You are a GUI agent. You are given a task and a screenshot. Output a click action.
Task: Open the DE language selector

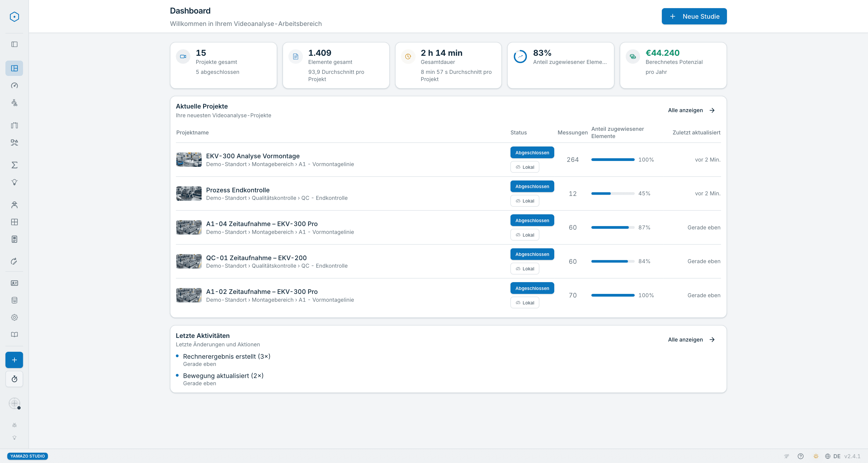(833, 456)
